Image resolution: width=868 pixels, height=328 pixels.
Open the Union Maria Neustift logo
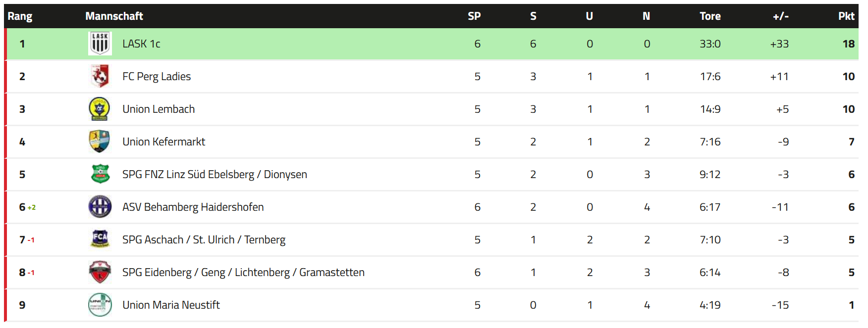tap(100, 305)
